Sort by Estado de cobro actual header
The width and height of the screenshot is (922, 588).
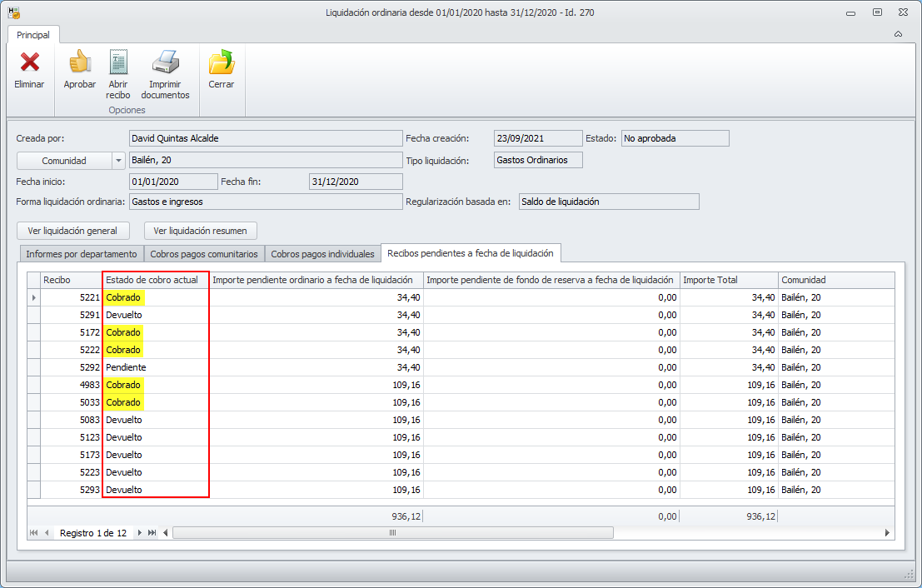[x=156, y=280]
